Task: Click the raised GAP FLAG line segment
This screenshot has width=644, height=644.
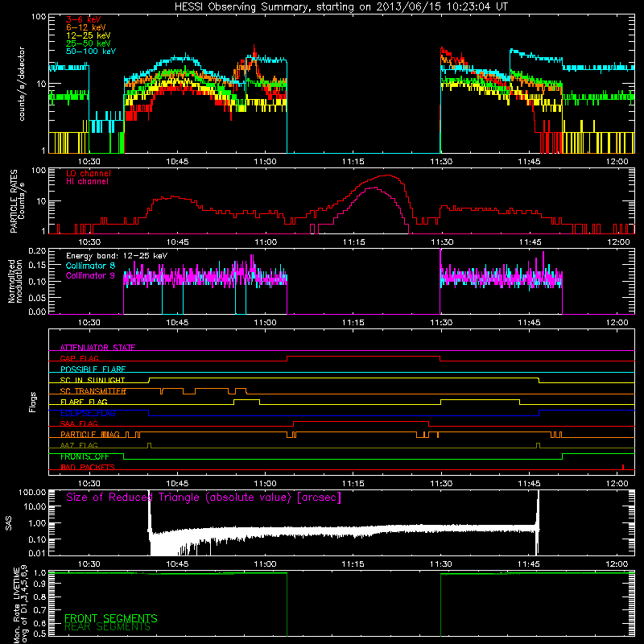Action: (x=364, y=357)
